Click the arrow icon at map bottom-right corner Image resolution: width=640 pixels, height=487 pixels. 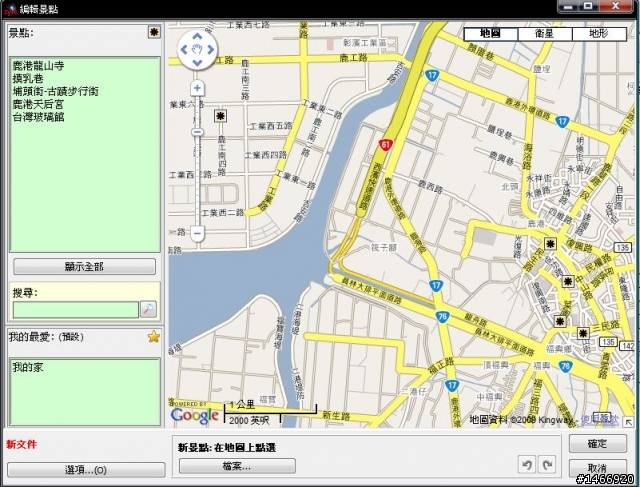(628, 422)
